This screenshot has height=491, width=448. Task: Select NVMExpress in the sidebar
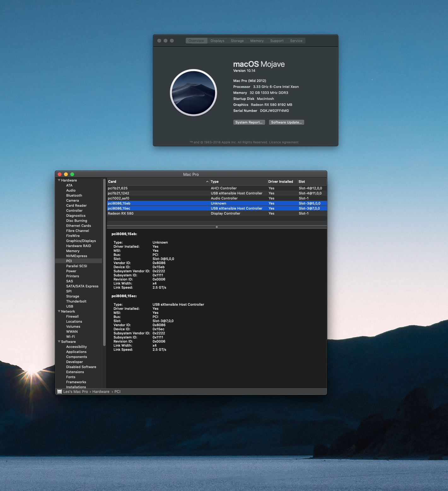pyautogui.click(x=77, y=256)
